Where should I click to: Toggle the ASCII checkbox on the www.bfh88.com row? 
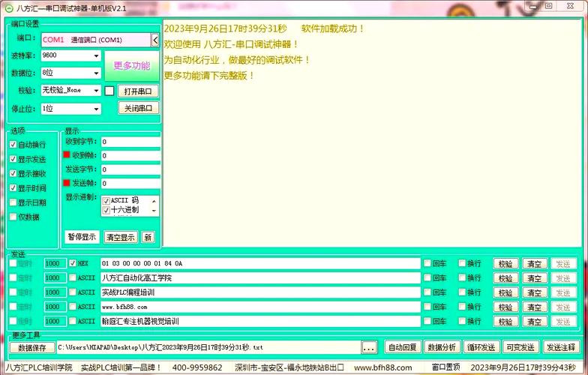coord(73,307)
